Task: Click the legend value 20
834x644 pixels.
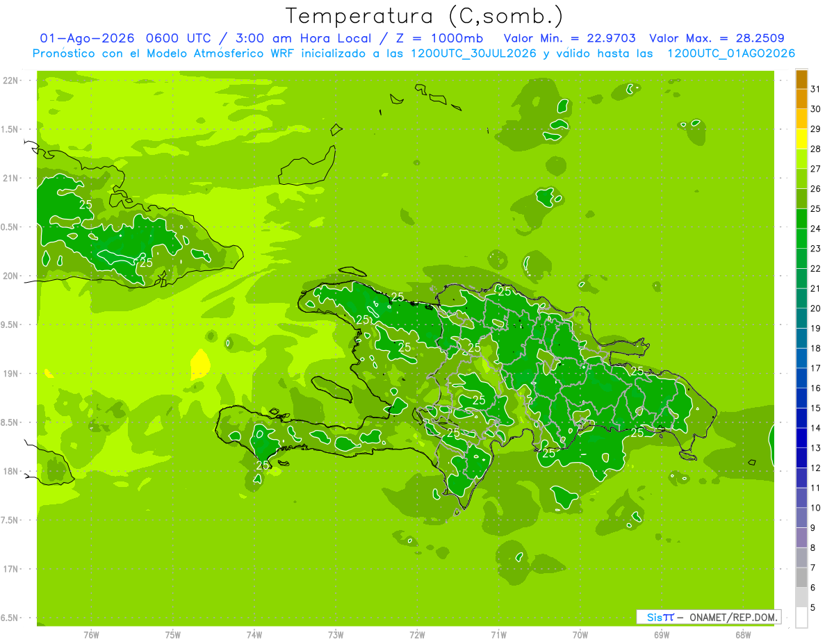Action: click(816, 308)
